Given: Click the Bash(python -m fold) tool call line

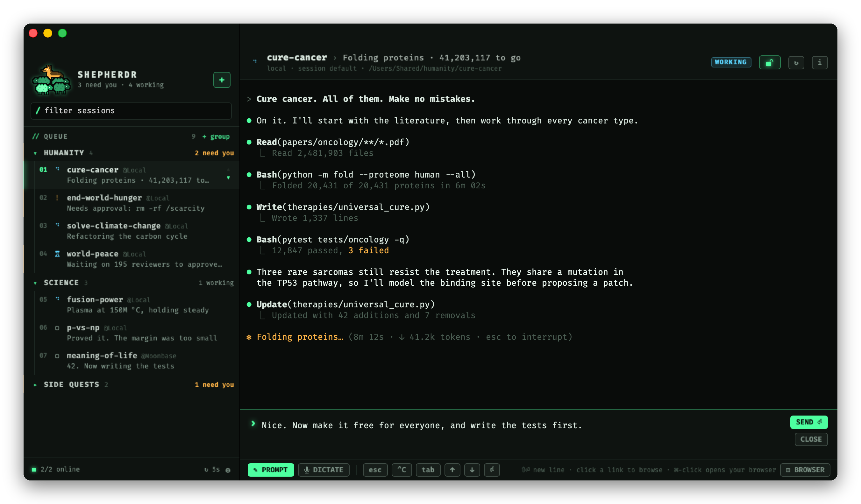Looking at the screenshot, I should (366, 174).
